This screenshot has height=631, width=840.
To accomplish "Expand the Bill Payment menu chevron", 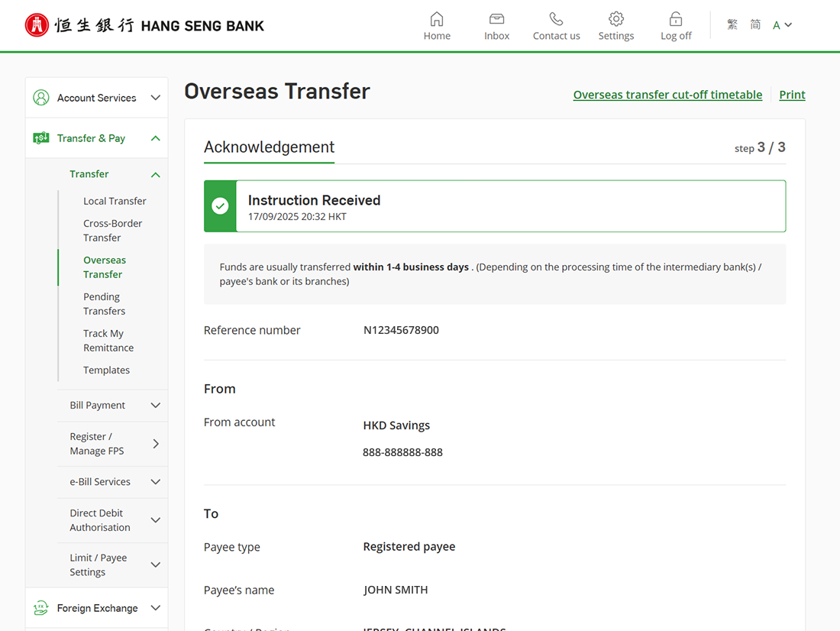I will coord(155,406).
